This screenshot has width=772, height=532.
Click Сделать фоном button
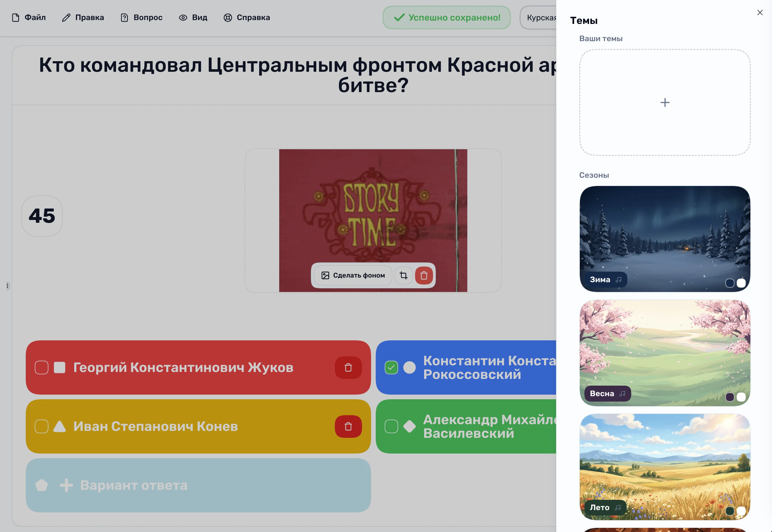353,275
